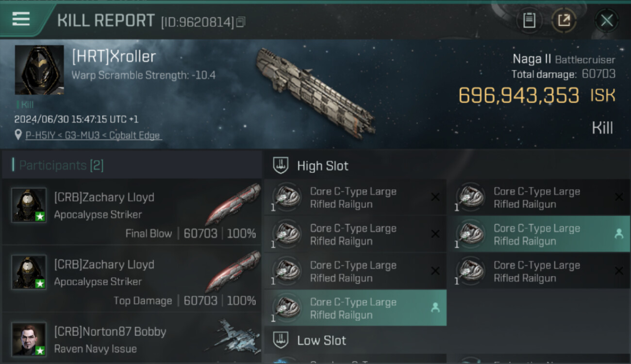The height and width of the screenshot is (364, 631).
Task: Open the clipboard notes icon
Action: (529, 21)
